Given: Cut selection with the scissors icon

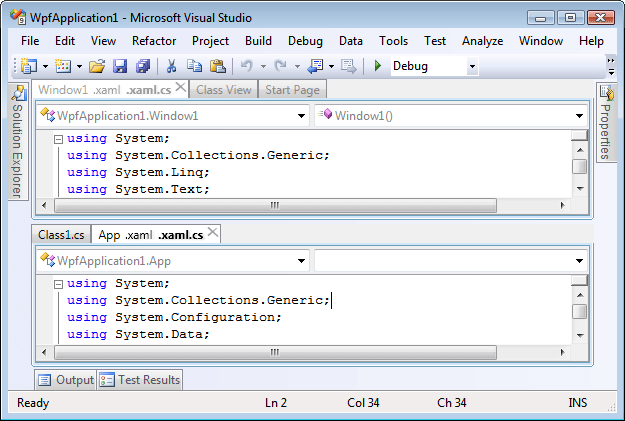Looking at the screenshot, I should (171, 66).
